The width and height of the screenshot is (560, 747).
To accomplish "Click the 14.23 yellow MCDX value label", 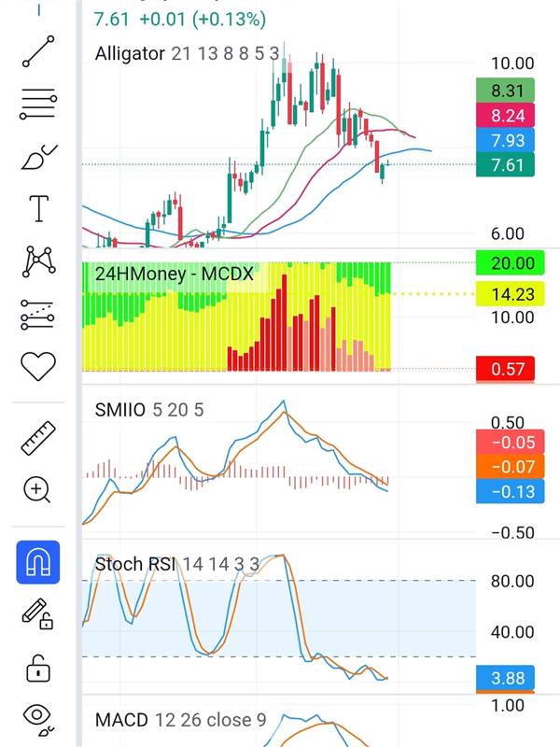I will click(510, 294).
